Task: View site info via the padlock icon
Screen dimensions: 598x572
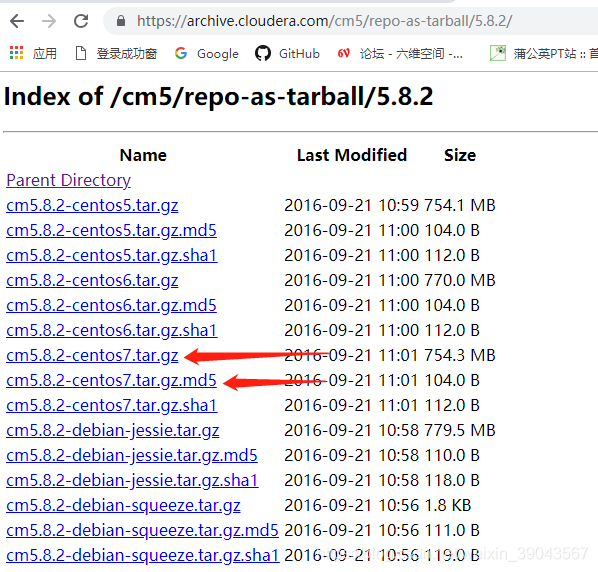Action: [x=121, y=21]
